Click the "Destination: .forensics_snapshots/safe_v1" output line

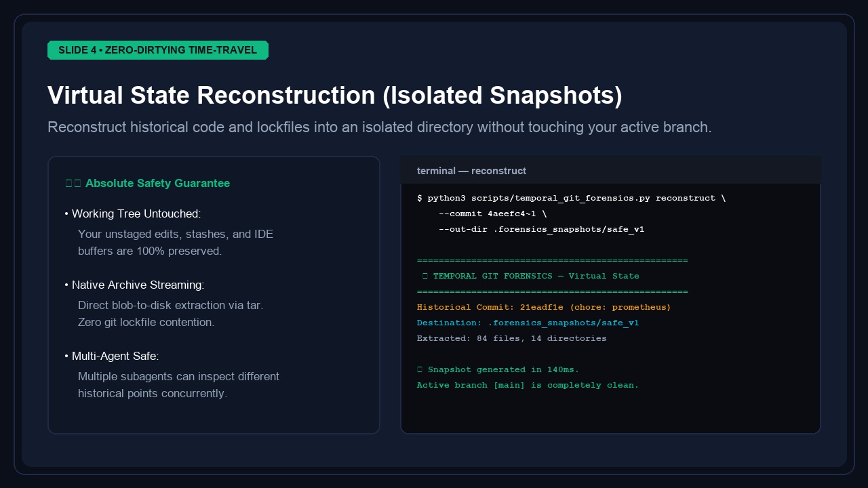point(528,323)
